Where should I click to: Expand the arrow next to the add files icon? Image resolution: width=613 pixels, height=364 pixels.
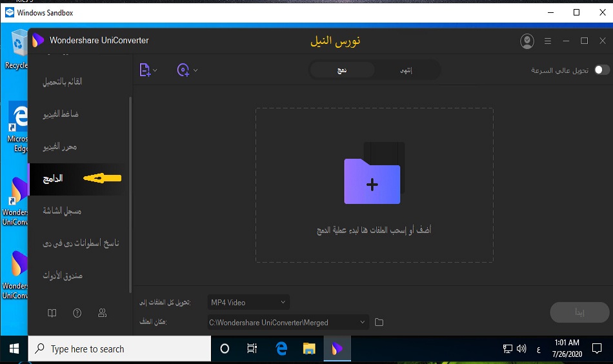click(x=156, y=70)
